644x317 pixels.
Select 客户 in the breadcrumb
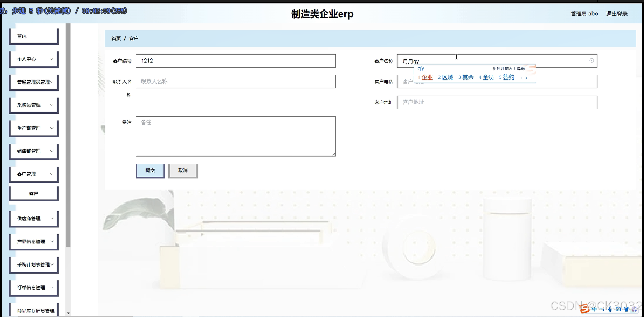(134, 38)
